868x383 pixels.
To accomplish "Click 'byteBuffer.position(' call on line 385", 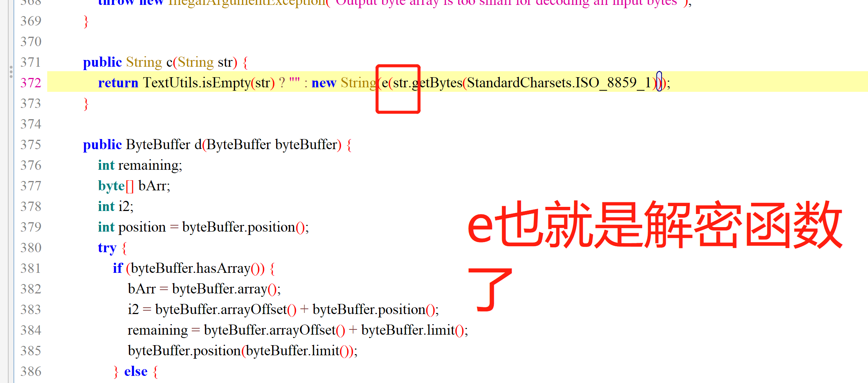I will click(187, 351).
